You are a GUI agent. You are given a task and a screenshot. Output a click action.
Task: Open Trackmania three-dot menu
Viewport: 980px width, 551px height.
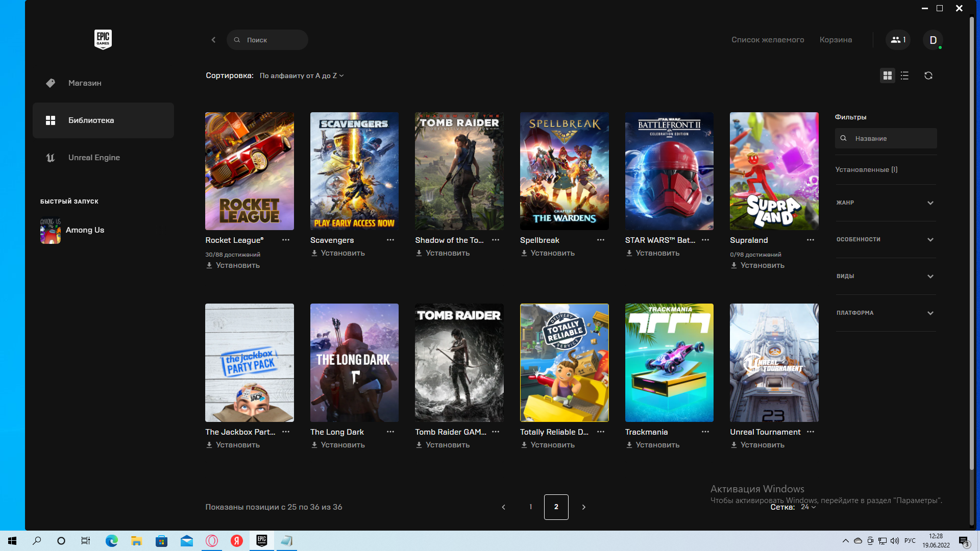tap(705, 432)
